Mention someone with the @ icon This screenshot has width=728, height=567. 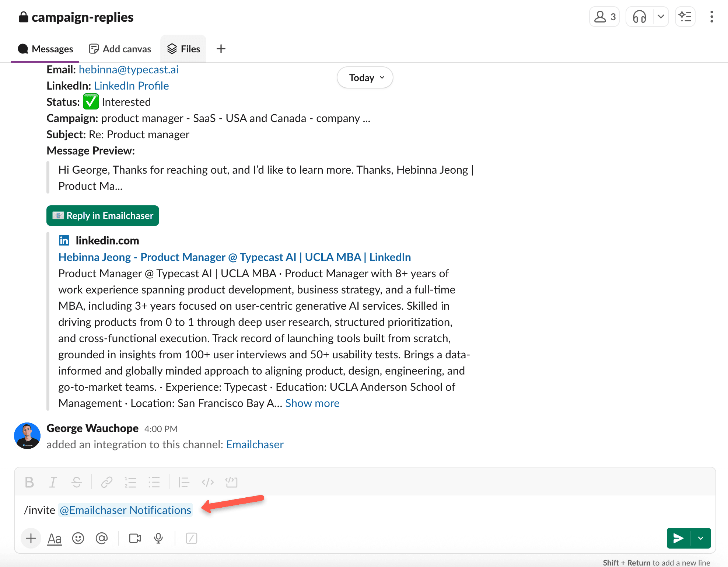click(102, 539)
